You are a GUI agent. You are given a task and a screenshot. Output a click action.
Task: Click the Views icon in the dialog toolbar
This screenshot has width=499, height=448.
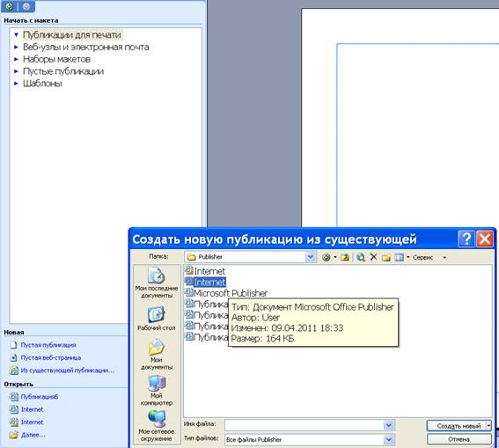pyautogui.click(x=399, y=257)
